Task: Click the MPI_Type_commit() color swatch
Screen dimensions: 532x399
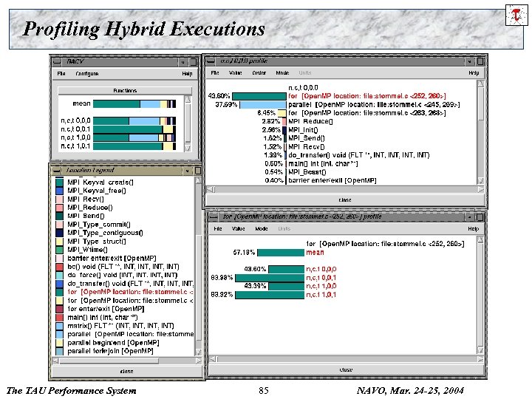Action: [x=59, y=225]
